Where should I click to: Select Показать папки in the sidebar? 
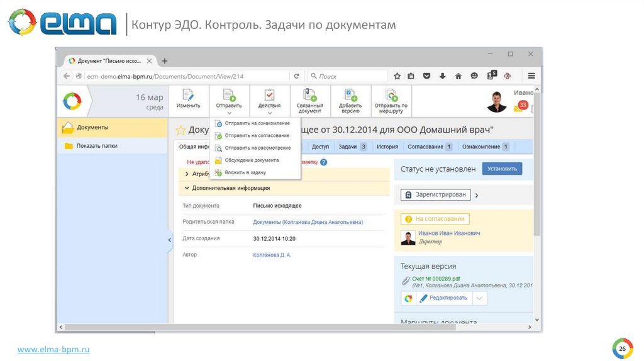[x=96, y=146]
